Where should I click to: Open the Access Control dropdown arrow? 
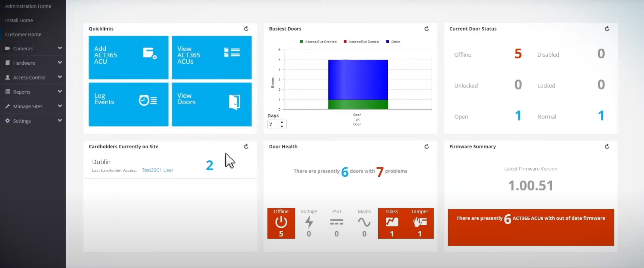(x=60, y=77)
